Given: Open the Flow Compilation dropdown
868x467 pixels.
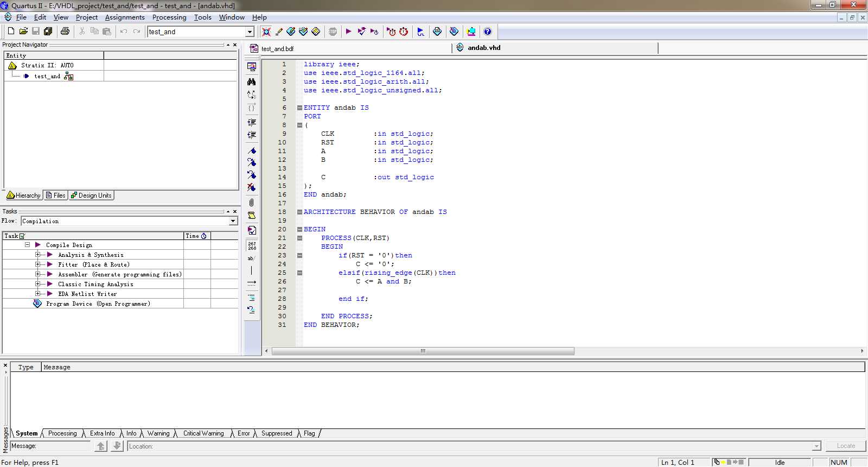Looking at the screenshot, I should (x=233, y=221).
